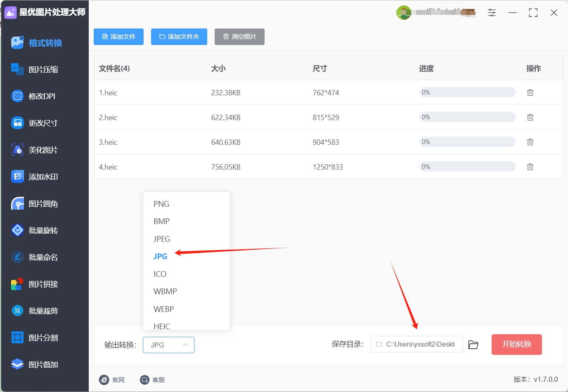
Task: Browse for save folder with folder icon
Action: (473, 345)
